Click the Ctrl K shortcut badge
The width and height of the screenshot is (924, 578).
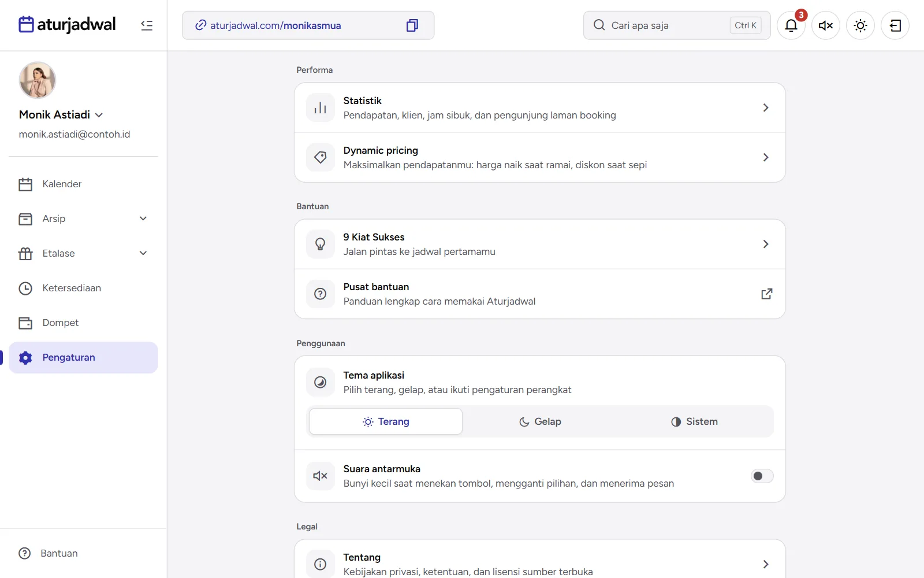tap(746, 25)
